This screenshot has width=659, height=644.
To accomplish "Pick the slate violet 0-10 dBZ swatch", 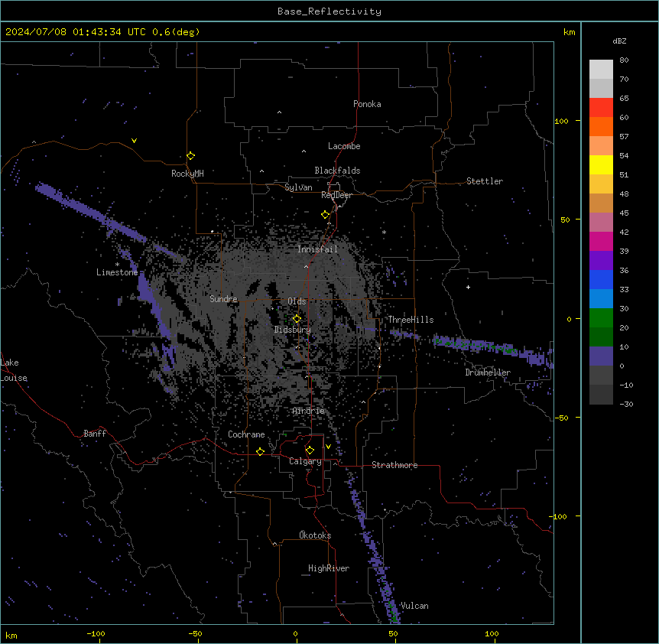I will [601, 356].
